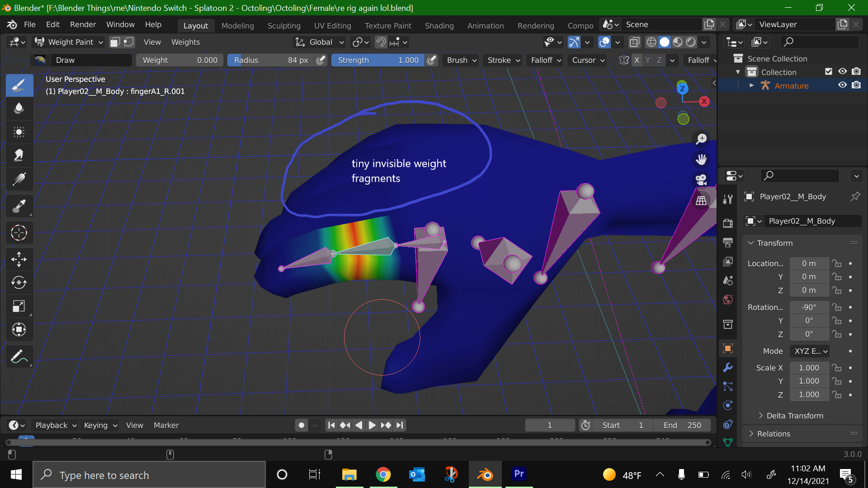Select the Smear weight tool
Viewport: 868px width, 488px height.
(19, 155)
